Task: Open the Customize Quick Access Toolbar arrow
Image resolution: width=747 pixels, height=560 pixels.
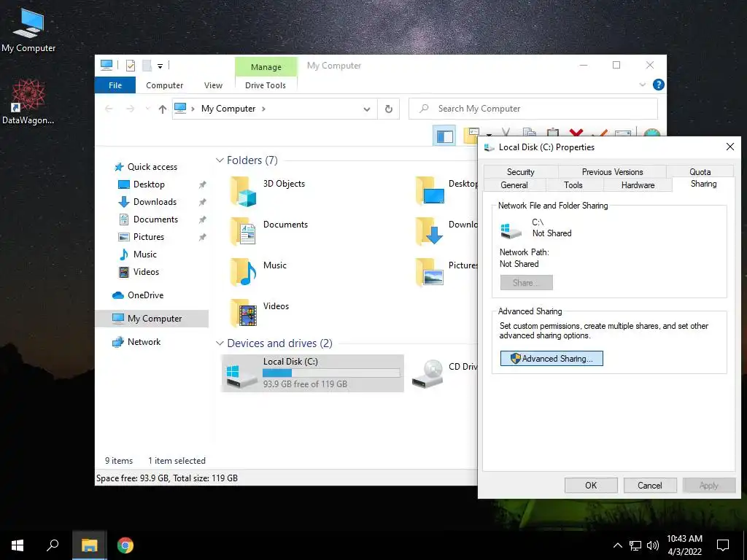Action: point(160,66)
